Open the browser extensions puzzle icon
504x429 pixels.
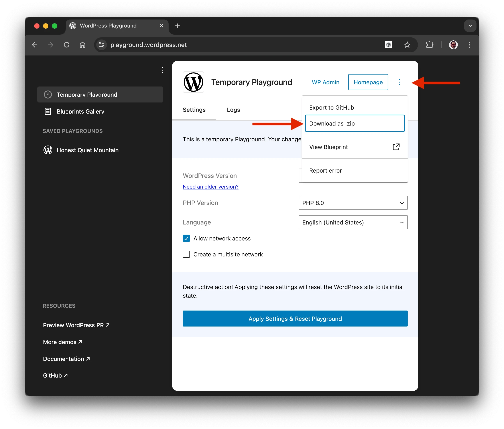pos(429,45)
